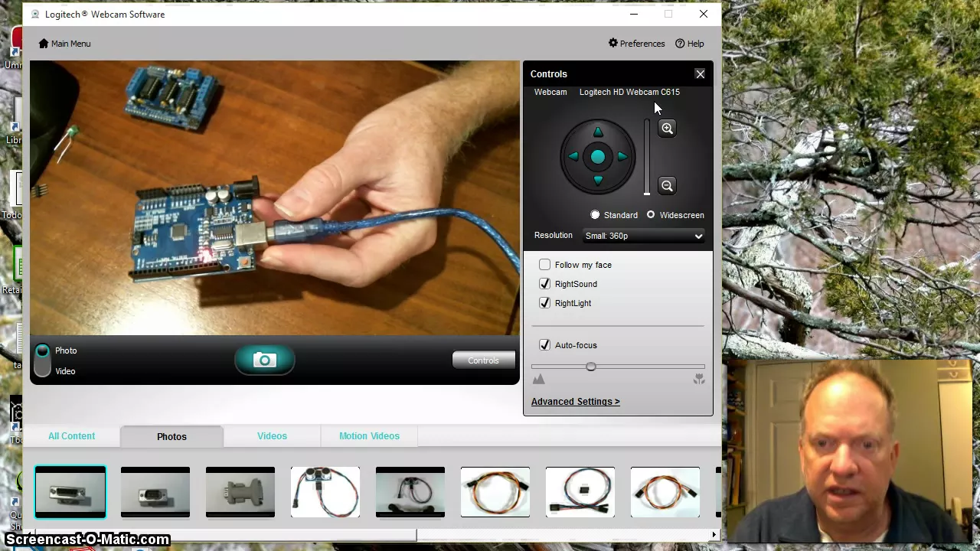Click the camera capture photo button
This screenshot has height=551, width=980.
264,360
